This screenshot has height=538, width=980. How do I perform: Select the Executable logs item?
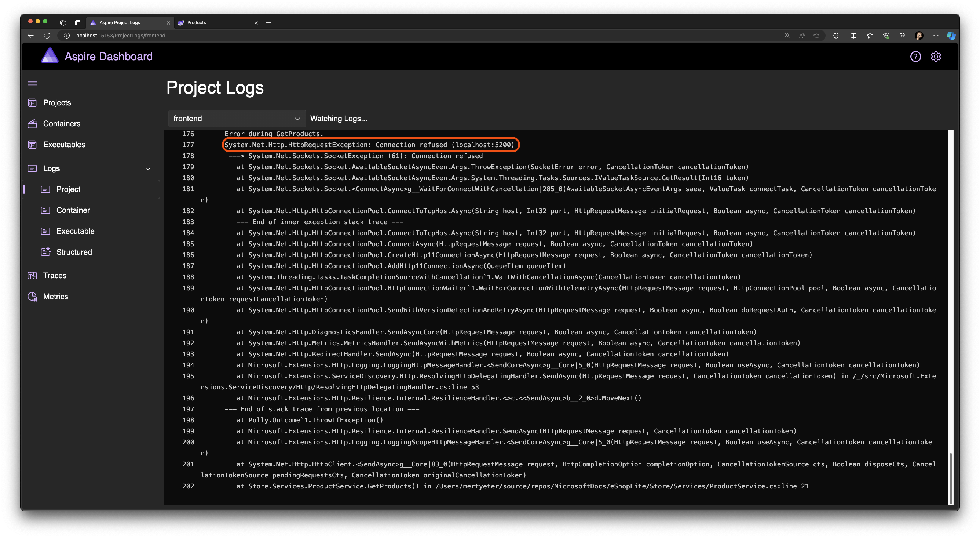(75, 231)
